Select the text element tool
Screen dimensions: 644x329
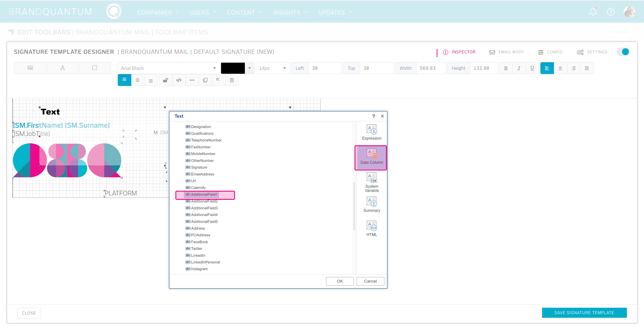tap(63, 68)
